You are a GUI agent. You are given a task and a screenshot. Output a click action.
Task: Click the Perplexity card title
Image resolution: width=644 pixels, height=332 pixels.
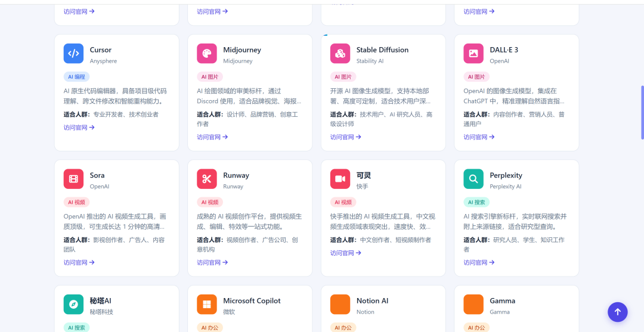506,175
